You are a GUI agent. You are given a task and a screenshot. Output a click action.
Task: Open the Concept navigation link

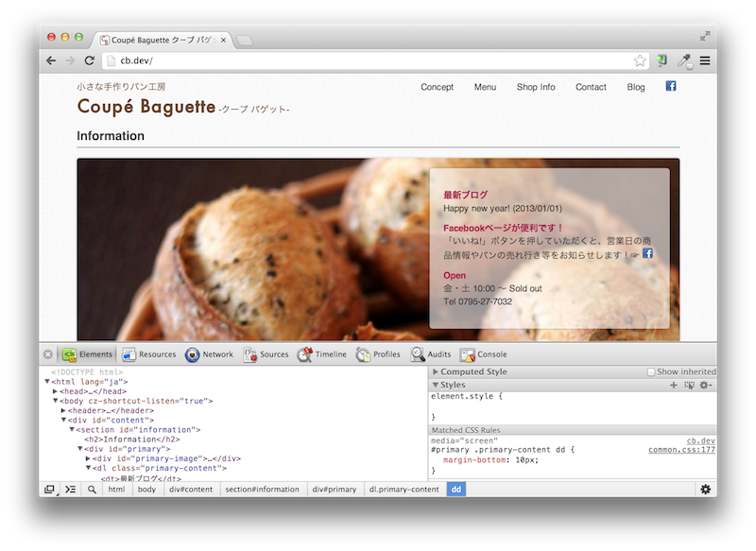[x=437, y=87]
